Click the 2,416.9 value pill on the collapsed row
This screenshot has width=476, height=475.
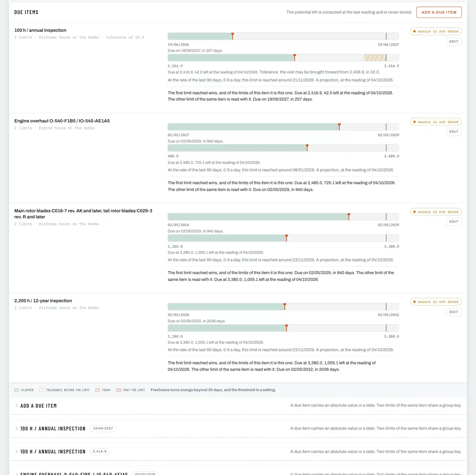100,451
